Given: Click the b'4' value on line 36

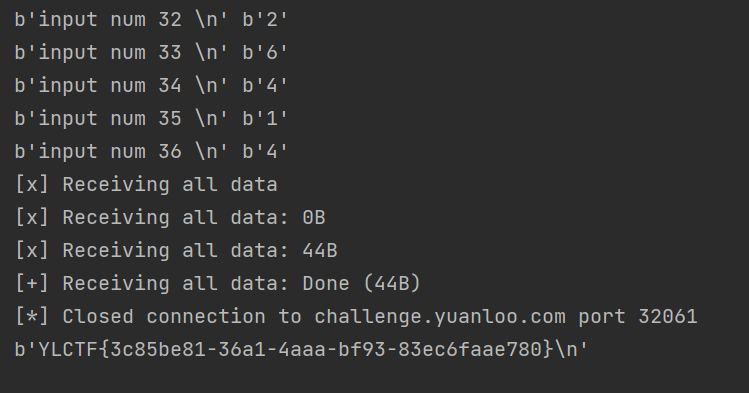Looking at the screenshot, I should [265, 152].
